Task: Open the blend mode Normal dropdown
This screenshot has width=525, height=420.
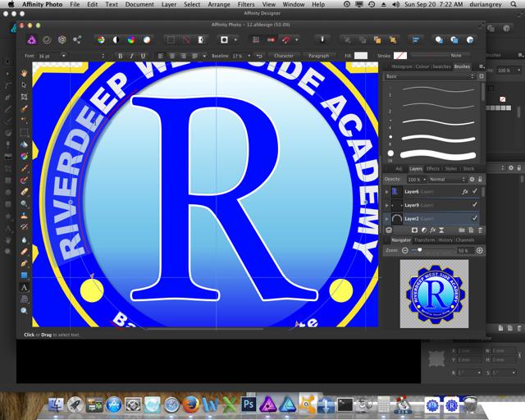Action: 447,179
